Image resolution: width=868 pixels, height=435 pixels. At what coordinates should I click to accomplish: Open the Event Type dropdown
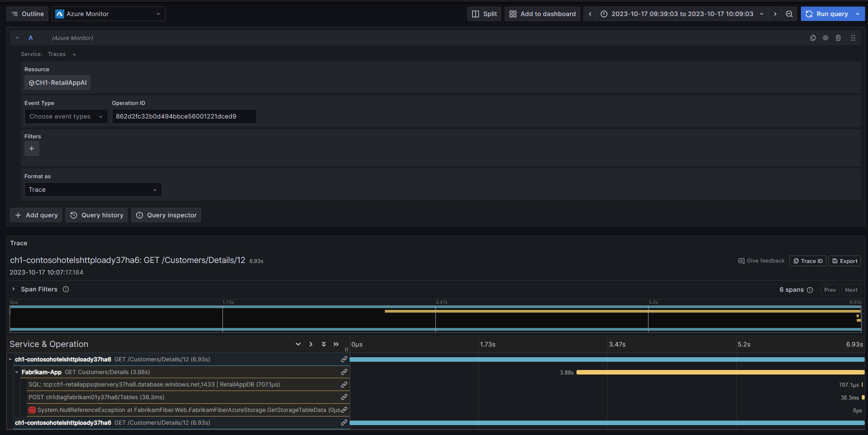66,116
